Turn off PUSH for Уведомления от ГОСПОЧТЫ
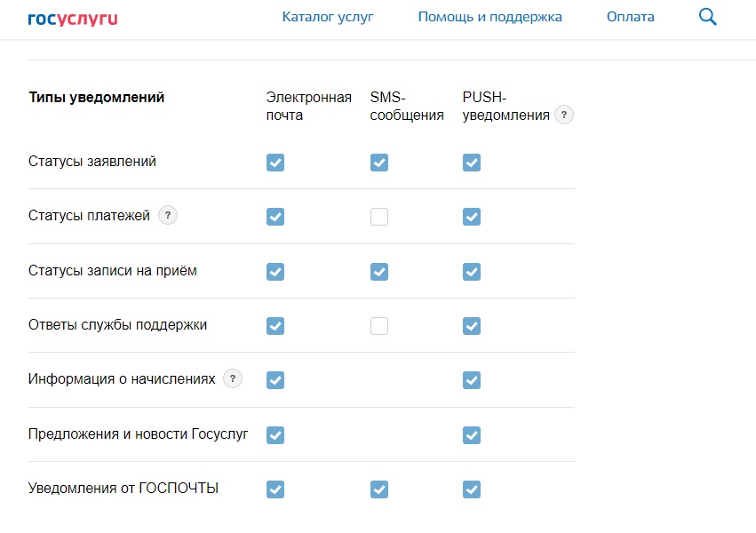 coord(472,489)
